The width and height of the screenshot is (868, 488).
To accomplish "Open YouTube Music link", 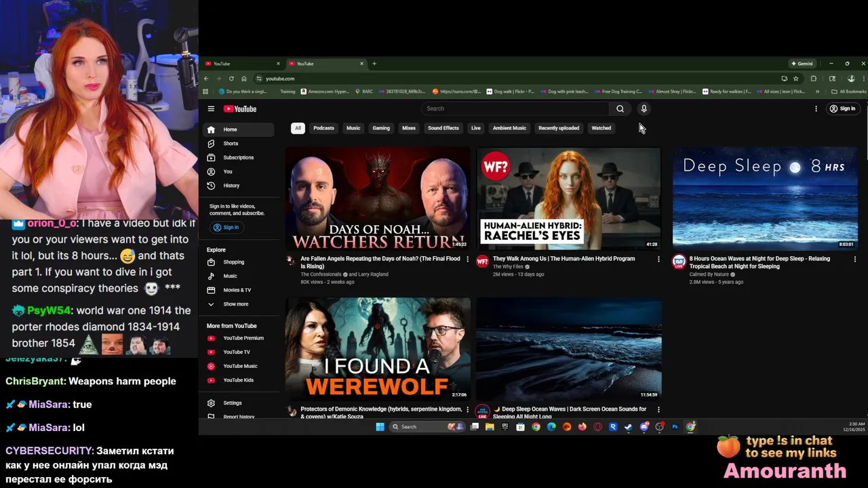I will click(238, 366).
